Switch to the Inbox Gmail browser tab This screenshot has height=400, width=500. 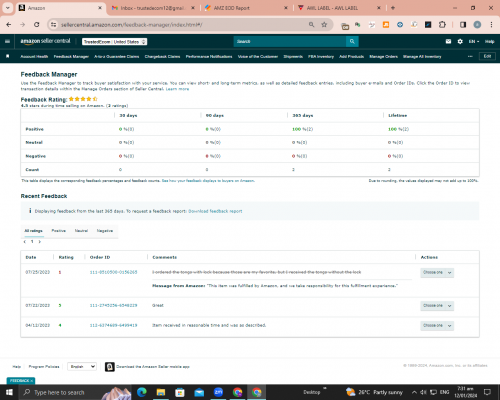(153, 8)
